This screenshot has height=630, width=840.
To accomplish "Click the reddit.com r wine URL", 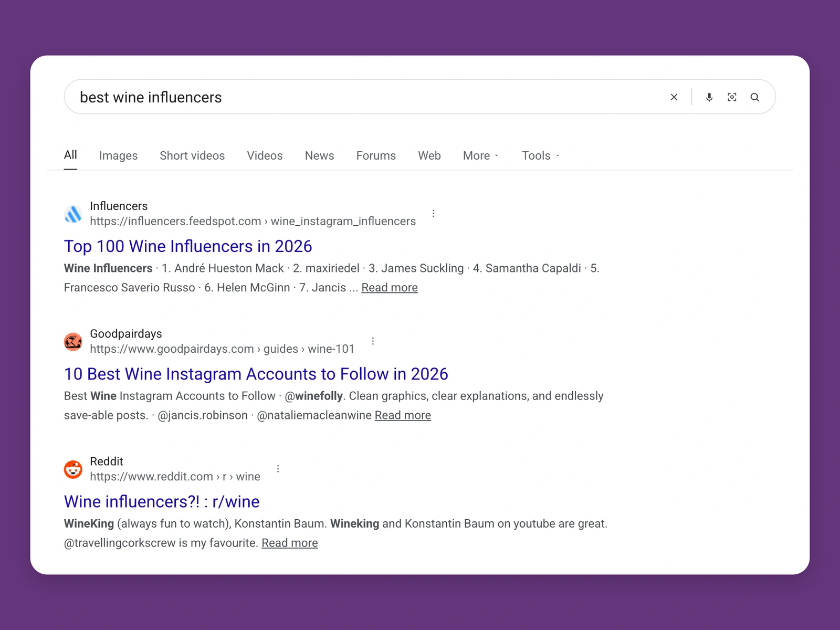I will 175,476.
